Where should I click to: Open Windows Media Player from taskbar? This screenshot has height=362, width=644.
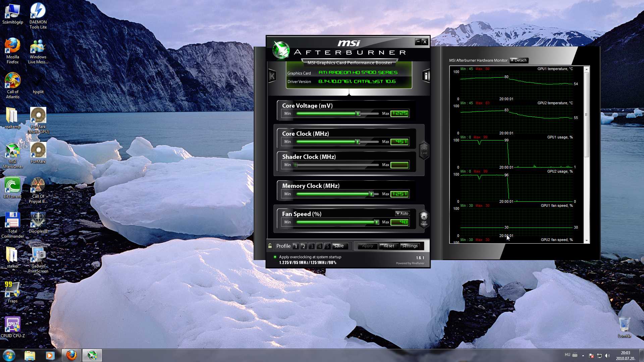50,355
